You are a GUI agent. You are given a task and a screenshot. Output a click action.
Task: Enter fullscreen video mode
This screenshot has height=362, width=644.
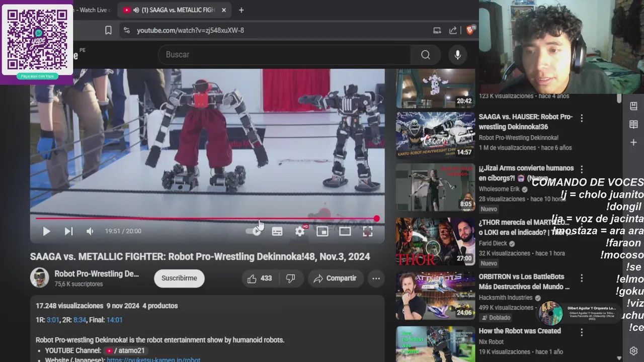368,231
